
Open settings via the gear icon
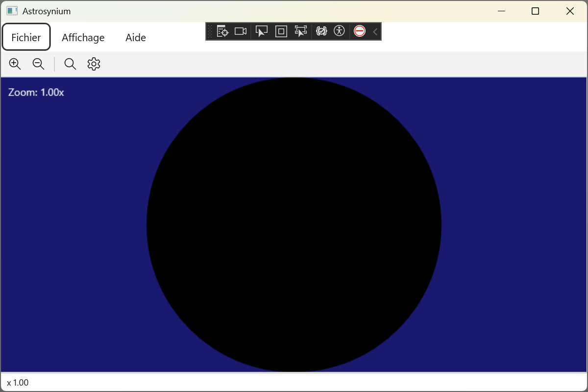[x=94, y=64]
